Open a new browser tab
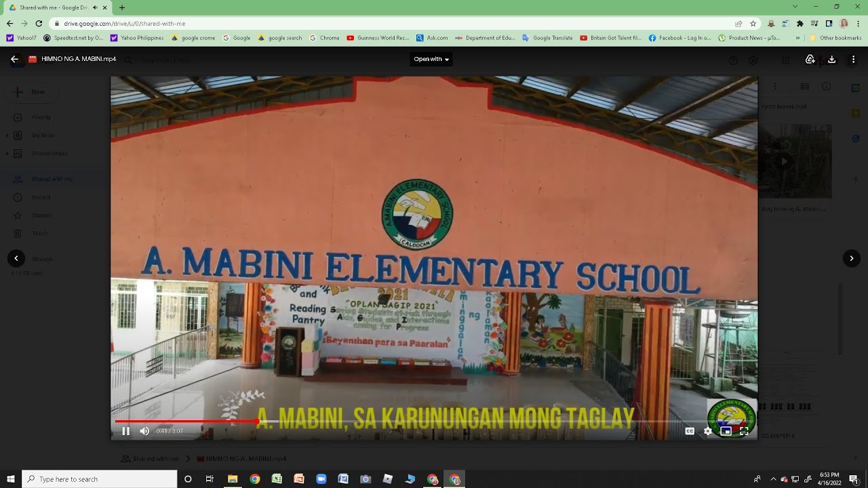This screenshot has width=868, height=488. tap(122, 7)
